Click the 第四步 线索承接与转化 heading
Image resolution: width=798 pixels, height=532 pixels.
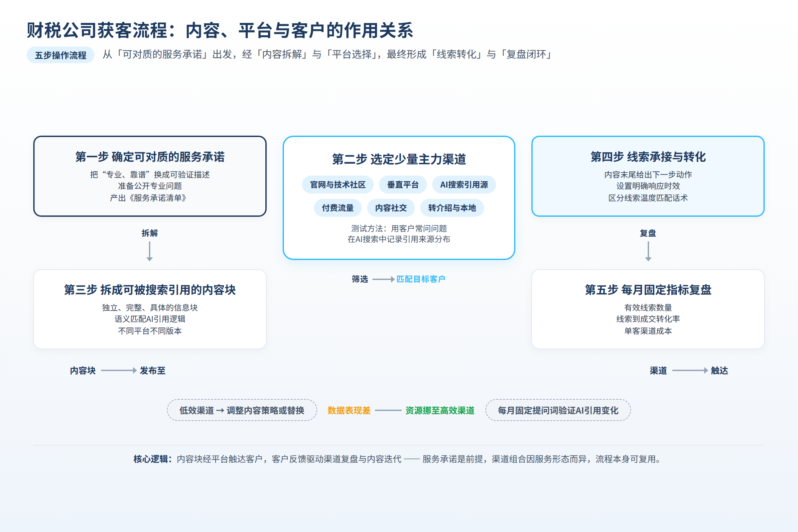(648, 157)
